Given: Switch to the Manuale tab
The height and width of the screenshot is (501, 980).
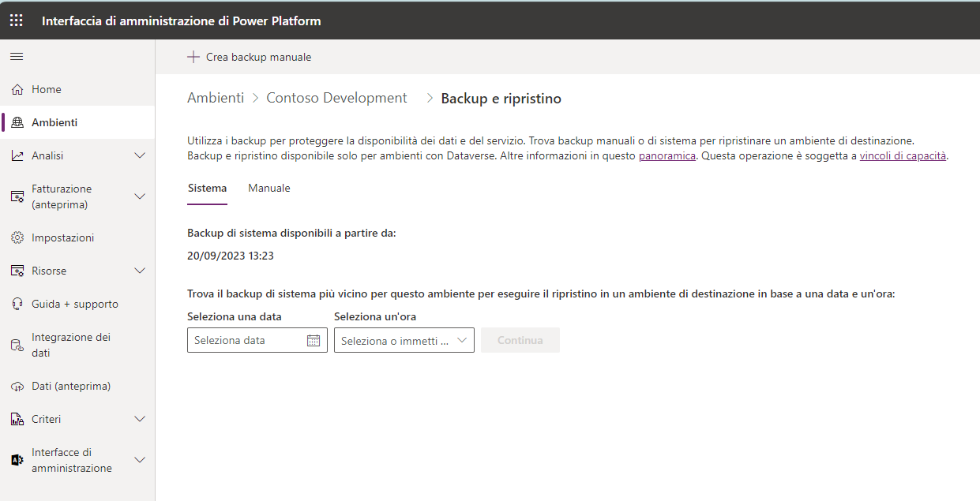Looking at the screenshot, I should [x=269, y=189].
